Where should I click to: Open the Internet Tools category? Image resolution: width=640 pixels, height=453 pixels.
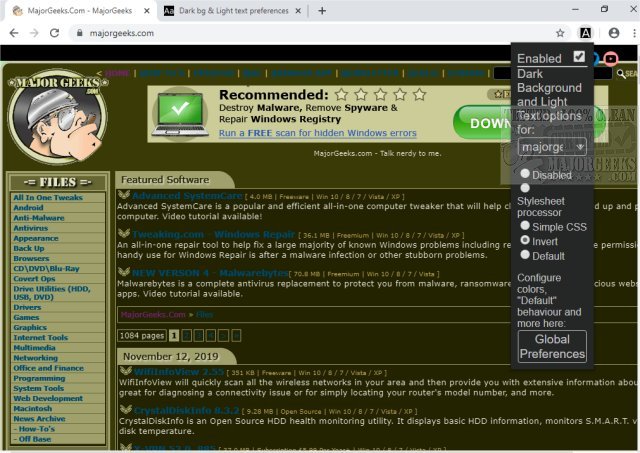(41, 338)
